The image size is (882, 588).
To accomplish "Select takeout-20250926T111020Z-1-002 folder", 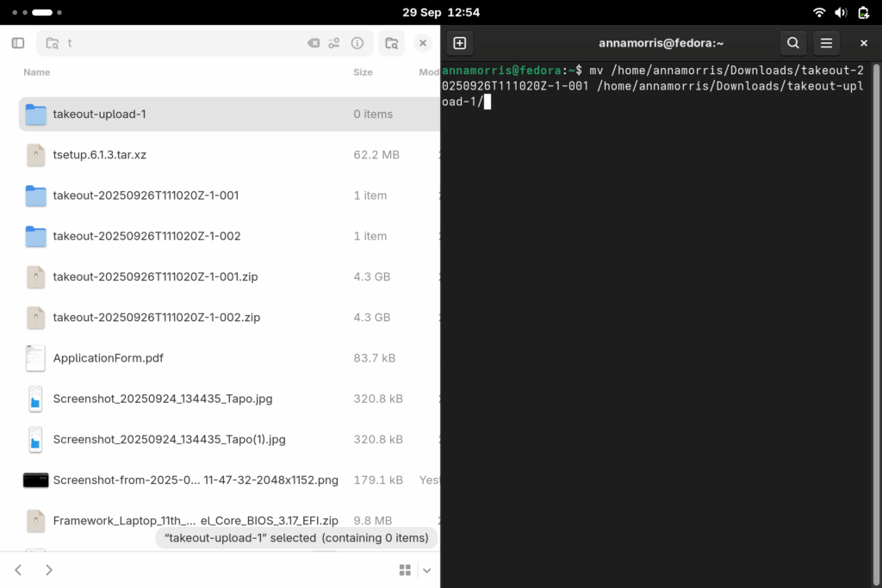I will 146,236.
